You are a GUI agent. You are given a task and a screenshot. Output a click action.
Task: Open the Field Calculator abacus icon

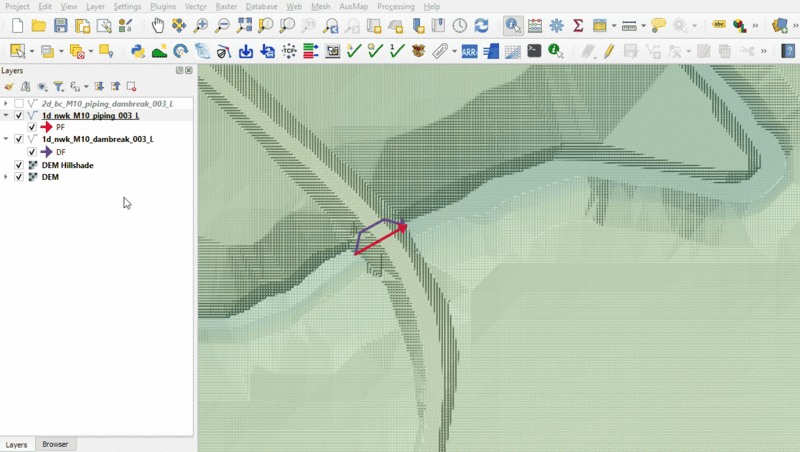point(535,26)
